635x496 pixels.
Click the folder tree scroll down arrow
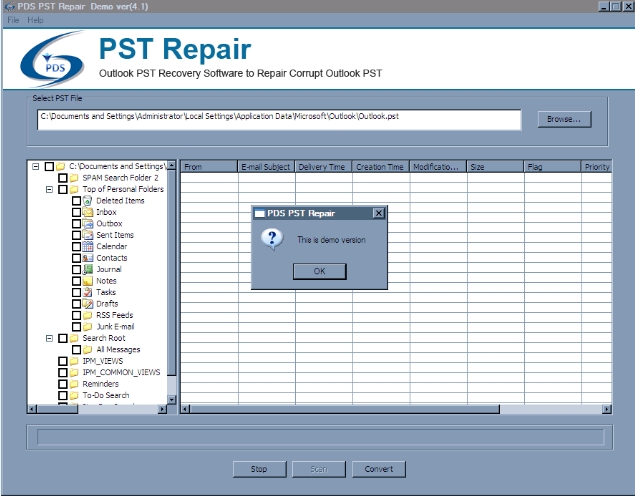(x=171, y=400)
